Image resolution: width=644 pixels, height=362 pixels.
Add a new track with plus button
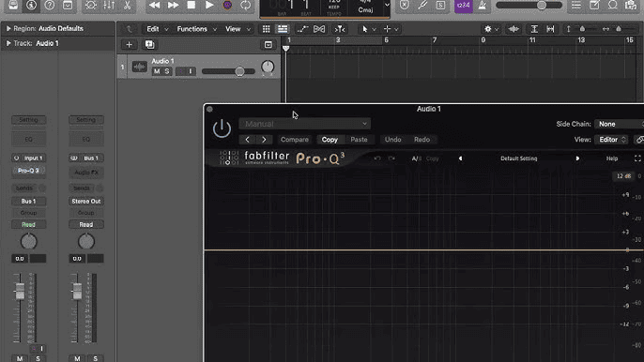tap(129, 45)
